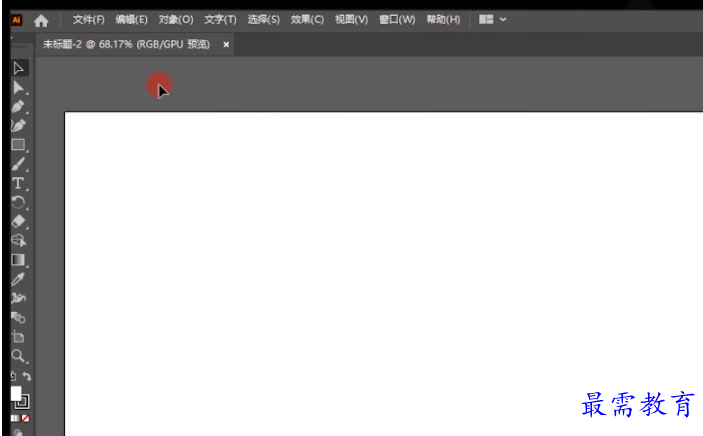Click the Home icon
Image resolution: width=703 pixels, height=436 pixels.
(x=41, y=21)
